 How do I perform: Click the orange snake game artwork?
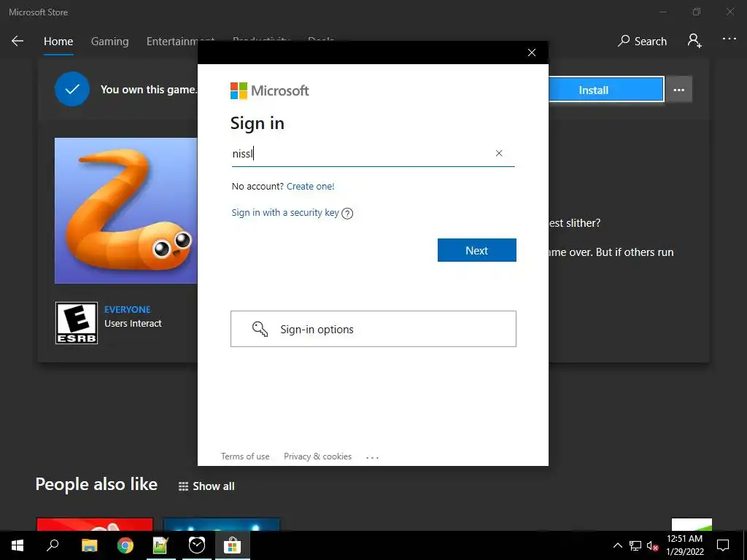125,211
